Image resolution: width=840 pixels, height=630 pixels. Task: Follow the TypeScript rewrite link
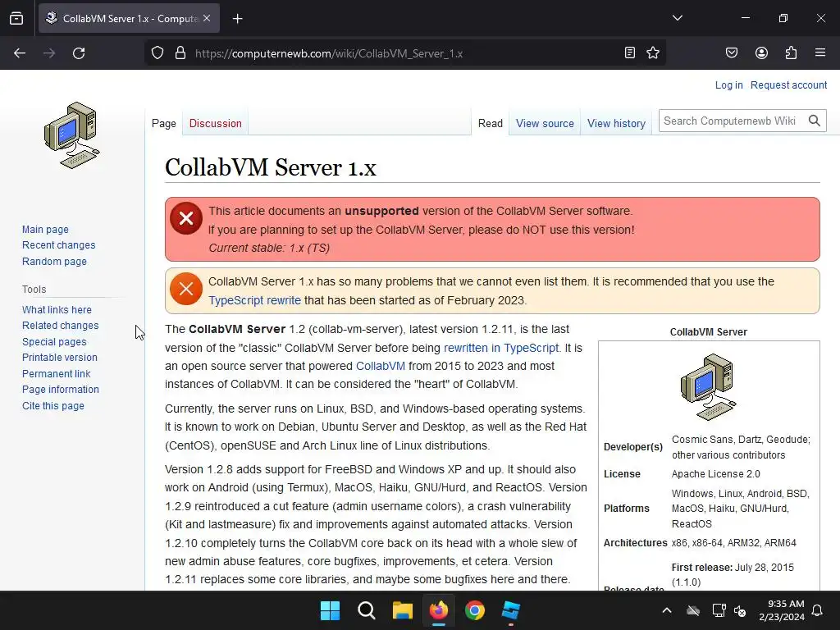click(254, 300)
